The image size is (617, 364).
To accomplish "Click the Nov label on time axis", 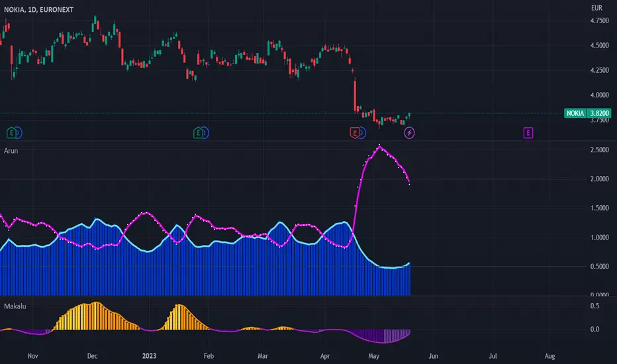I will pyautogui.click(x=32, y=356).
